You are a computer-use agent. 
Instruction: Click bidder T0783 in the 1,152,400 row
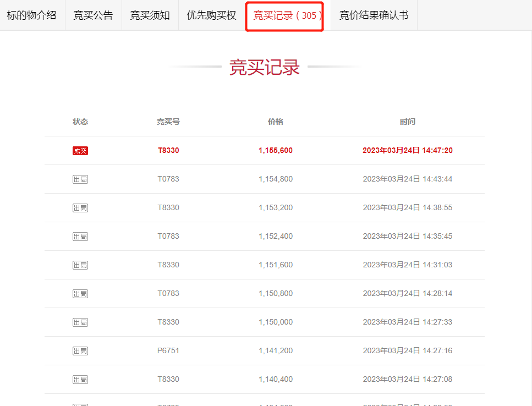pos(168,236)
